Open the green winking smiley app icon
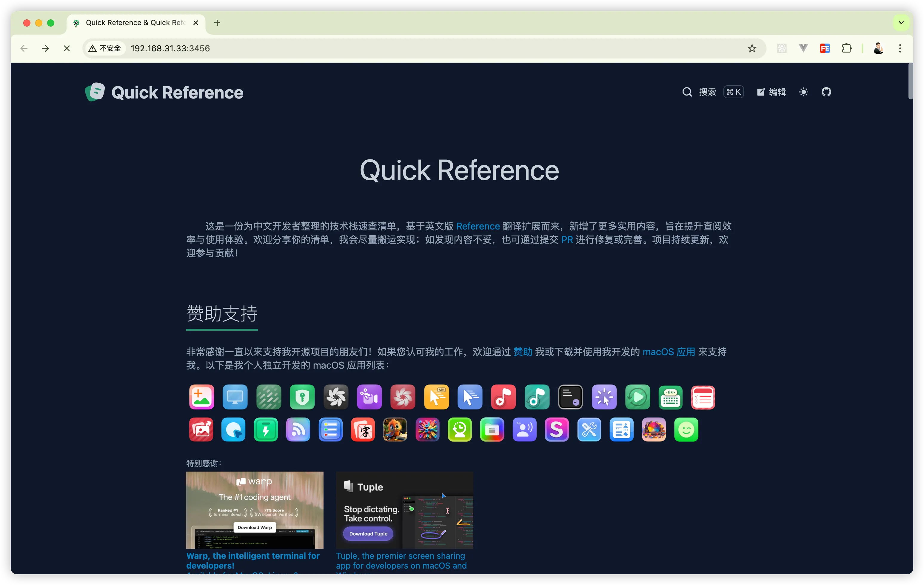This screenshot has height=585, width=924. click(686, 429)
